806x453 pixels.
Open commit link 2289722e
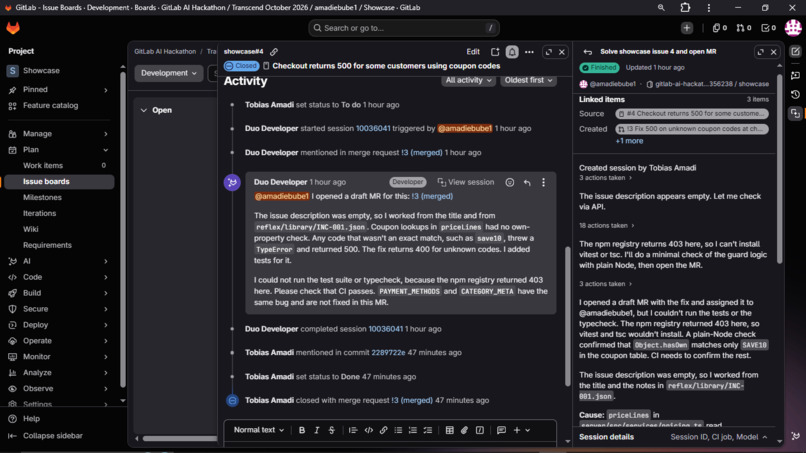pyautogui.click(x=388, y=353)
